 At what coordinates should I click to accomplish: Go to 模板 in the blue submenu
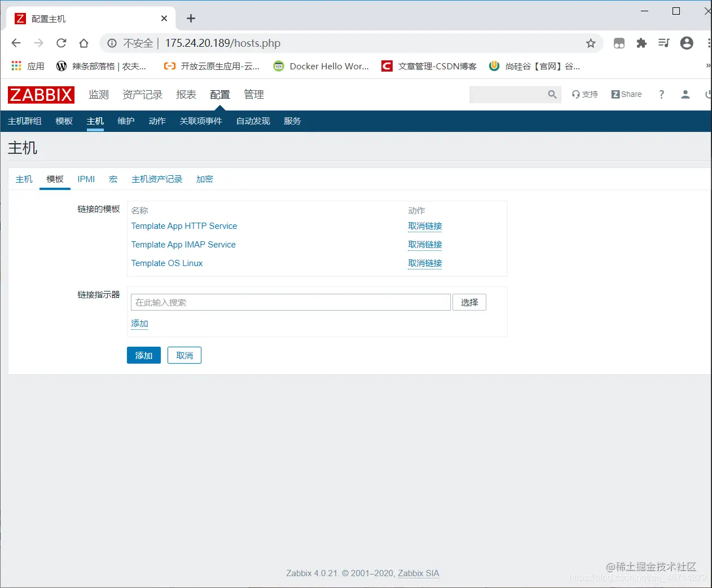(64, 121)
